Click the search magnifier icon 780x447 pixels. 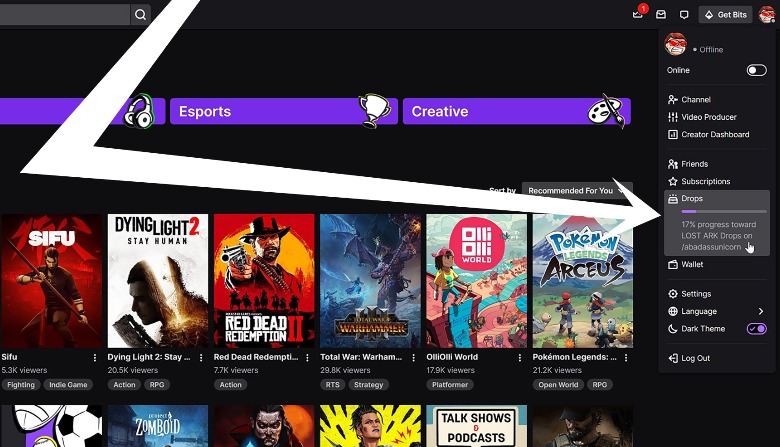pos(141,15)
